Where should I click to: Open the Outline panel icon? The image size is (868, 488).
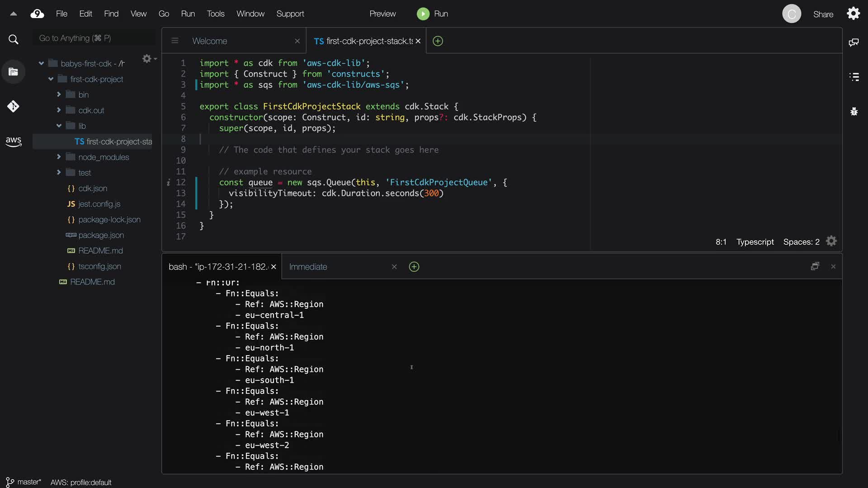coord(854,77)
